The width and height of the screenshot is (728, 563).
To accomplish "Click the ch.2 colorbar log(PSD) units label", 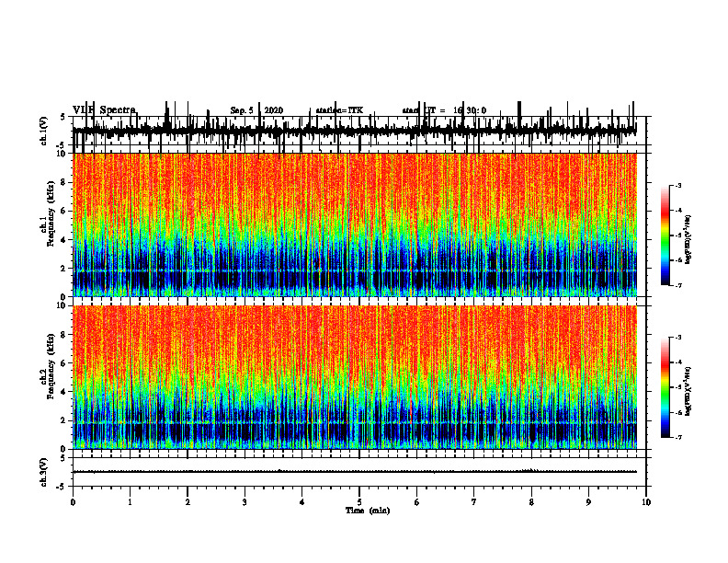I will (688, 391).
